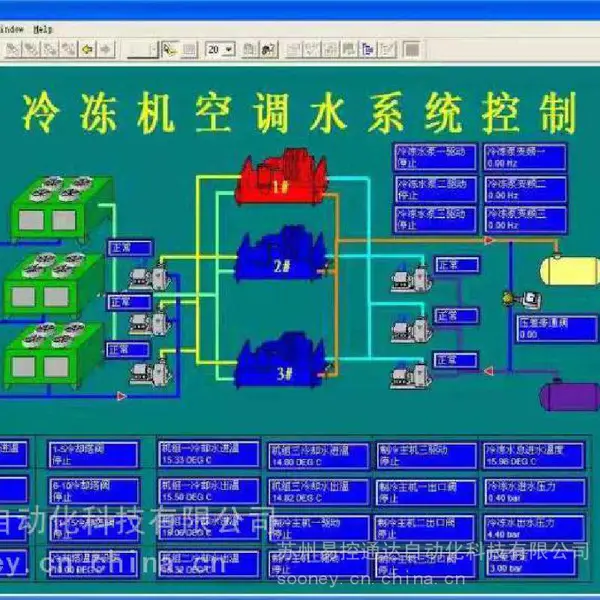Click the 正常 box beside top right pump

tap(457, 265)
